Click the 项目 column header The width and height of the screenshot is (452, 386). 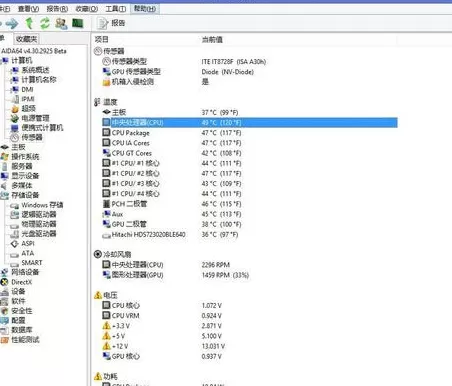102,39
